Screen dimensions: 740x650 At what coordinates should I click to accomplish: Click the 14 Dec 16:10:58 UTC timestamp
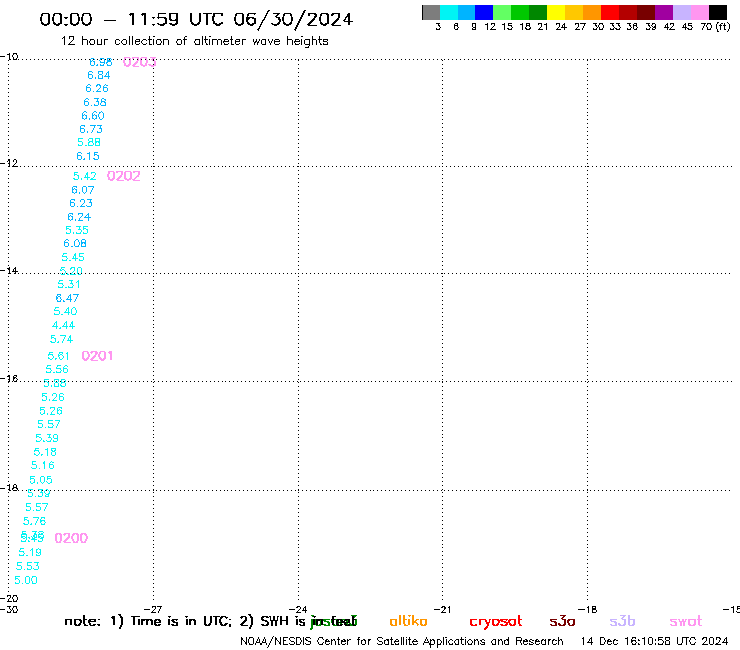tap(655, 641)
